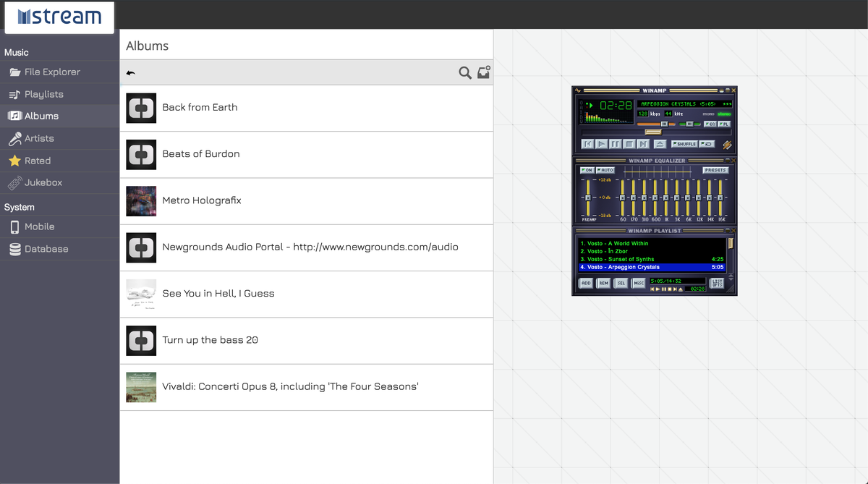Click the Winamp Next Track button

coord(643,144)
